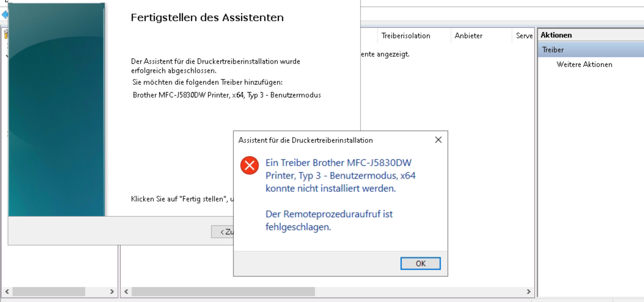The height and width of the screenshot is (302, 644).
Task: Click the red error icon in the dialog
Action: tap(249, 165)
